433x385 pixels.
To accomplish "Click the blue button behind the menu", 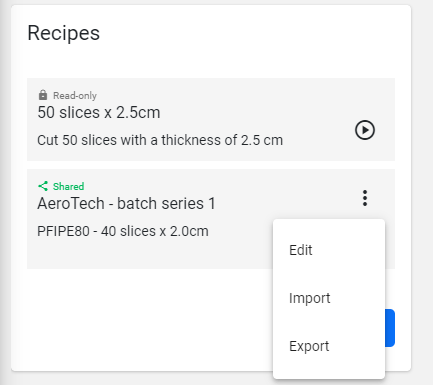I will pos(390,328).
